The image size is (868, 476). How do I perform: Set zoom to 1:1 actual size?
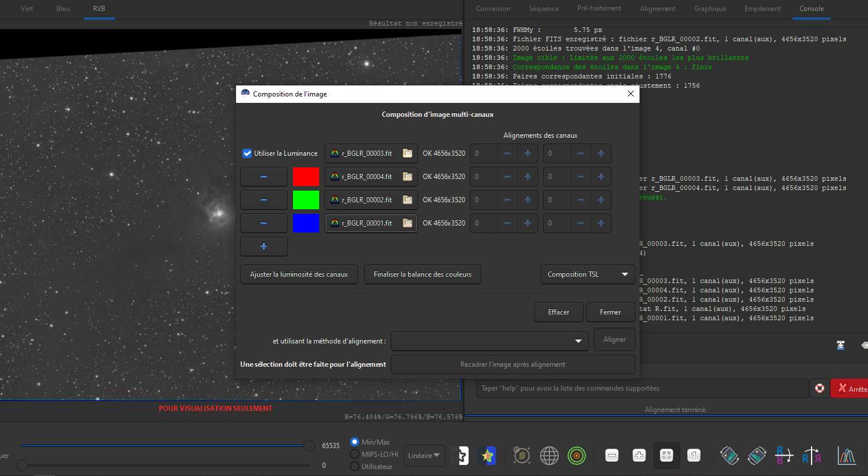point(694,456)
